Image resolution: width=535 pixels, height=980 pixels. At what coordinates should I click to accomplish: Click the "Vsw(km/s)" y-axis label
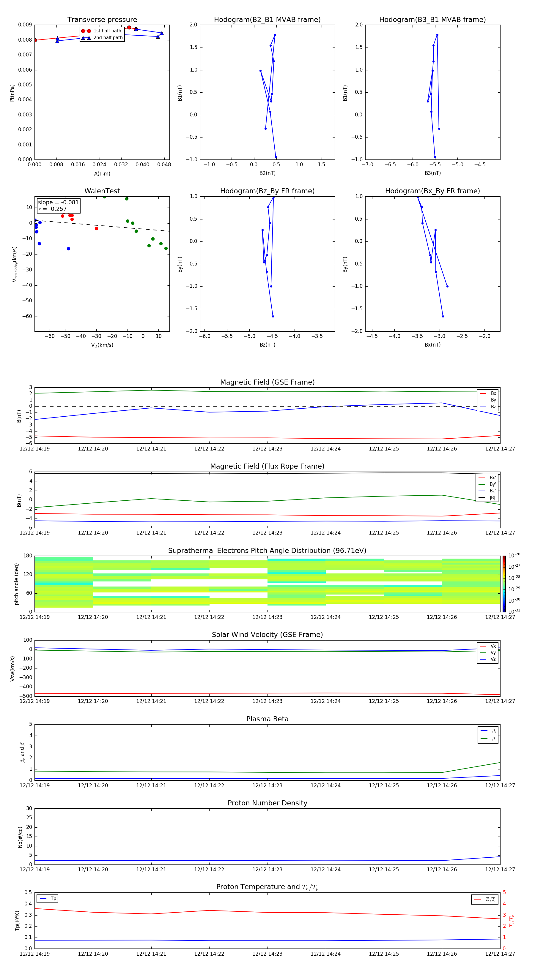(12, 668)
